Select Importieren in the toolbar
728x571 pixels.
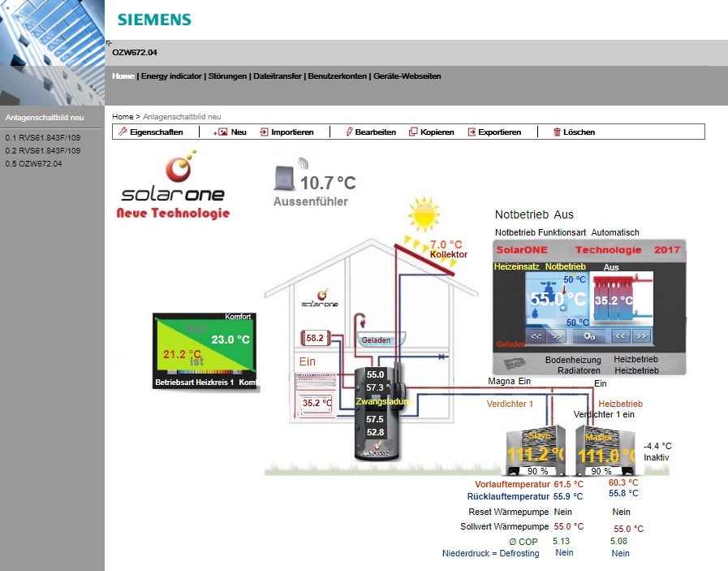point(286,132)
